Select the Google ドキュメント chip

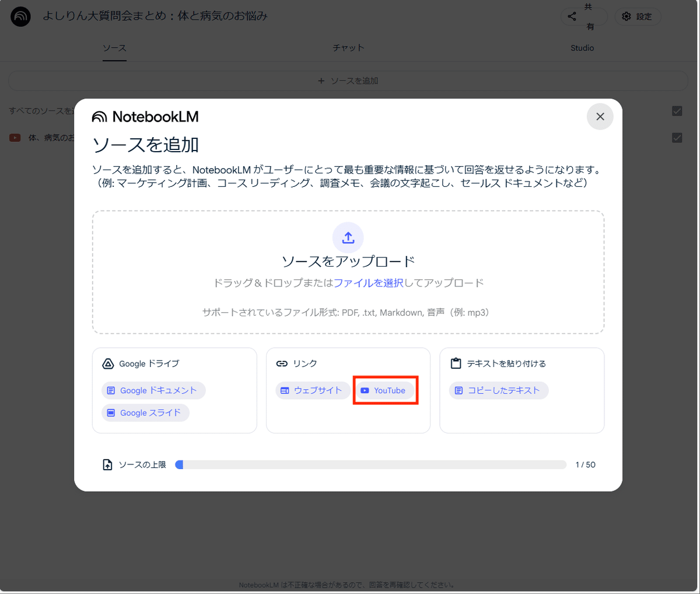(x=153, y=390)
